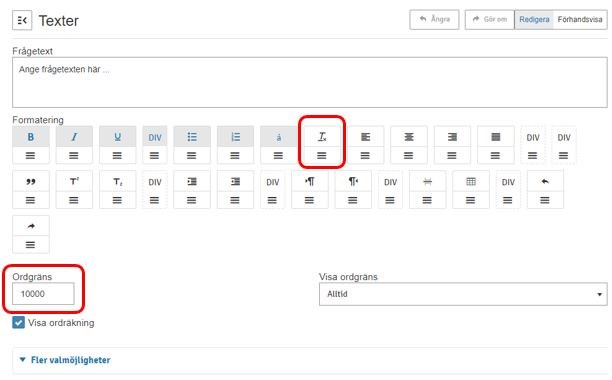Screen dimensions: 612x380
Task: Click the blockquote formatting icon
Action: 30,182
